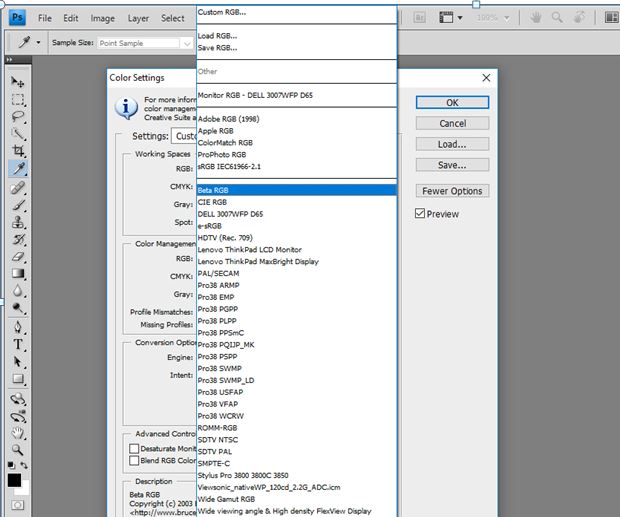Select the Dodge tool
The height and width of the screenshot is (517, 620).
[17, 308]
